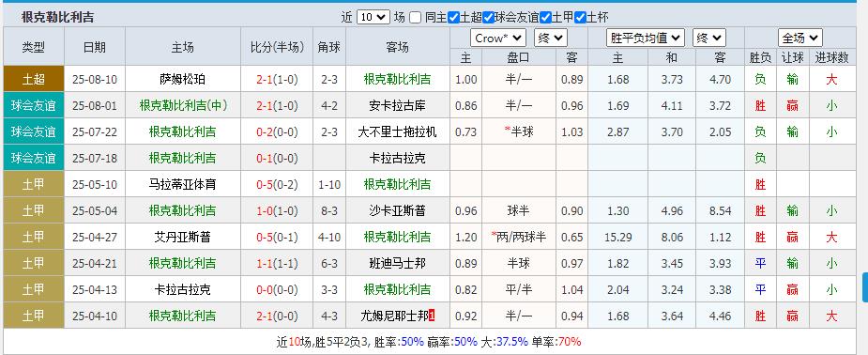The width and height of the screenshot is (868, 355).
Task: Click score 1-1(1-1) on 25-04-21 row
Action: (x=277, y=263)
